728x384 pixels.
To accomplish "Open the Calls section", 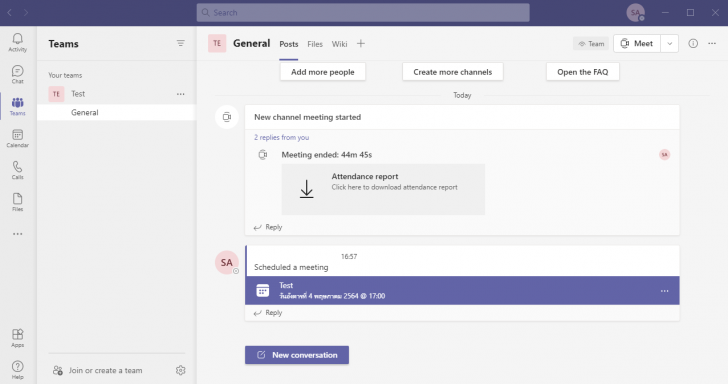I will [18, 170].
